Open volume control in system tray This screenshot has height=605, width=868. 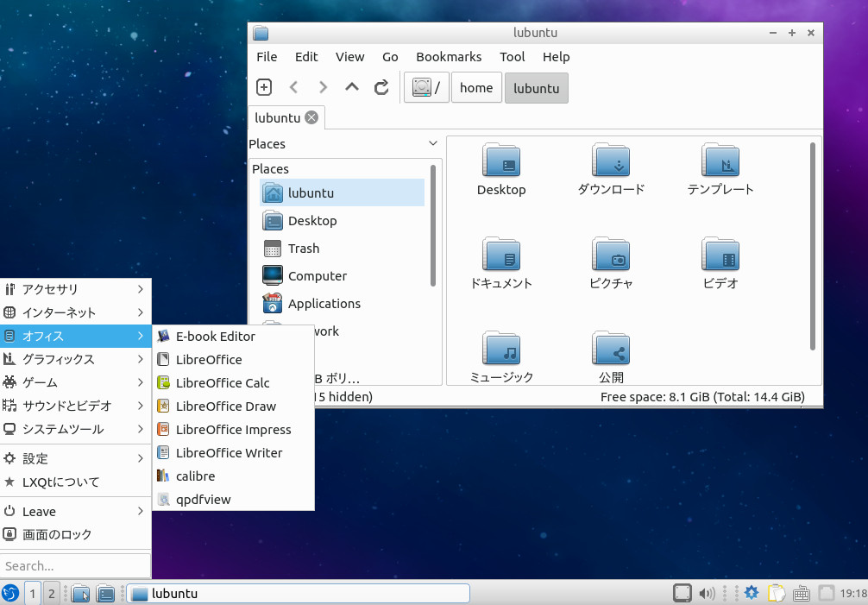(x=707, y=594)
